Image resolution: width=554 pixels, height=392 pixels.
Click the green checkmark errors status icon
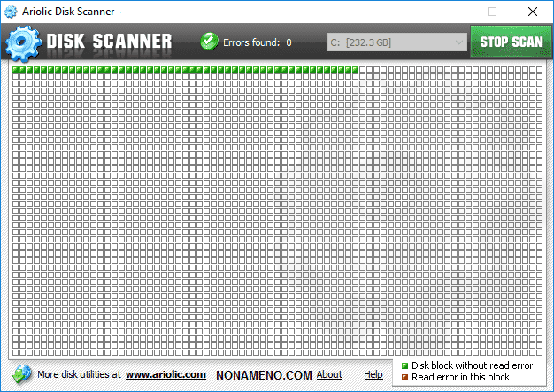(209, 42)
